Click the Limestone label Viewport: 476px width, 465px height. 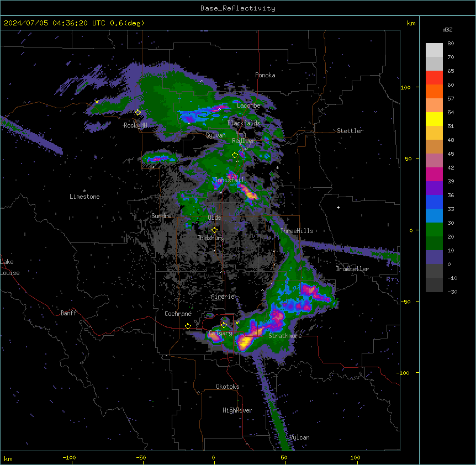[x=84, y=197]
